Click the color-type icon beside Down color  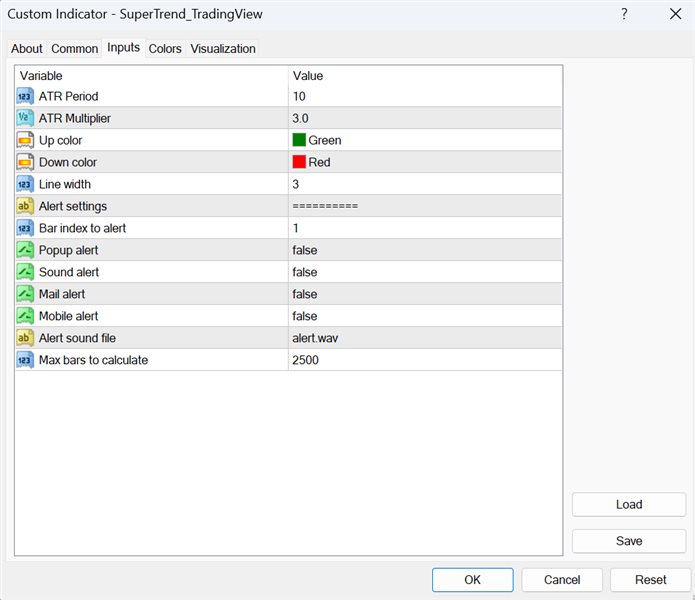point(25,162)
